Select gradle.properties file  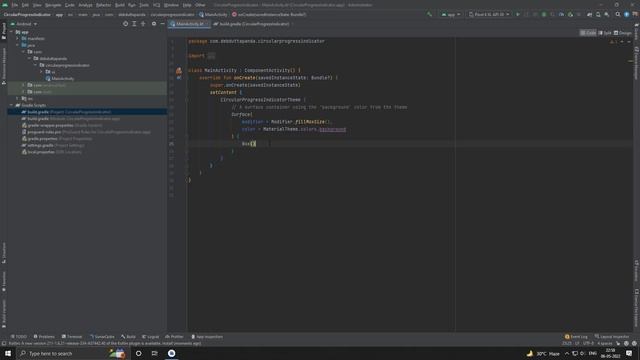(57, 138)
